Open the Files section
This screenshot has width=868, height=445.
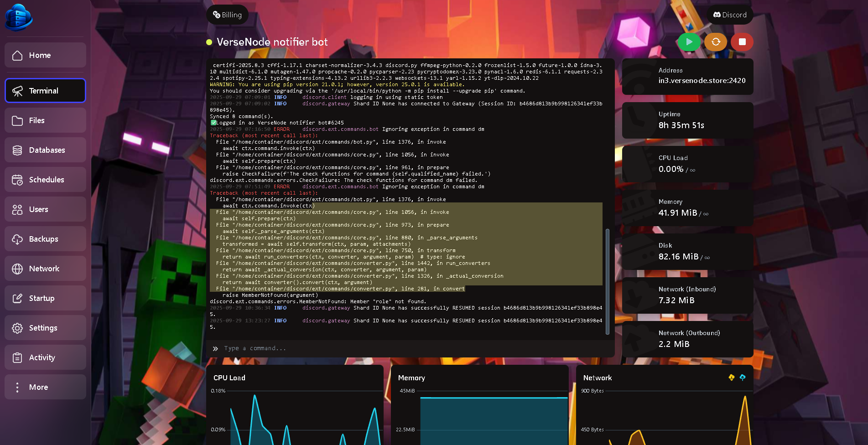click(x=45, y=120)
